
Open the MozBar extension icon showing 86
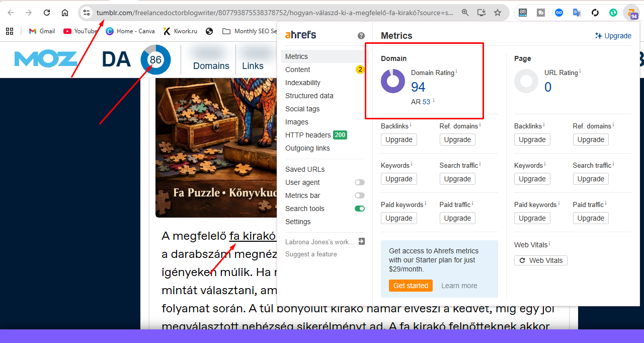[522, 12]
